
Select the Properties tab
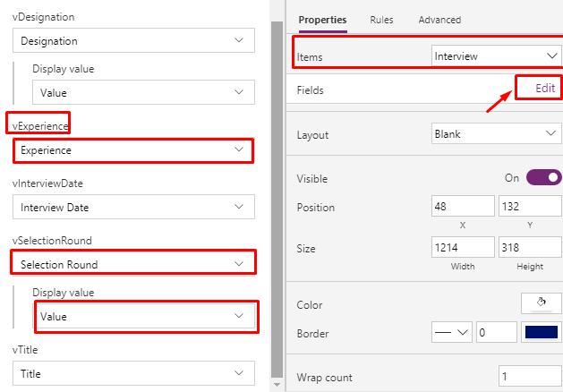(x=322, y=20)
